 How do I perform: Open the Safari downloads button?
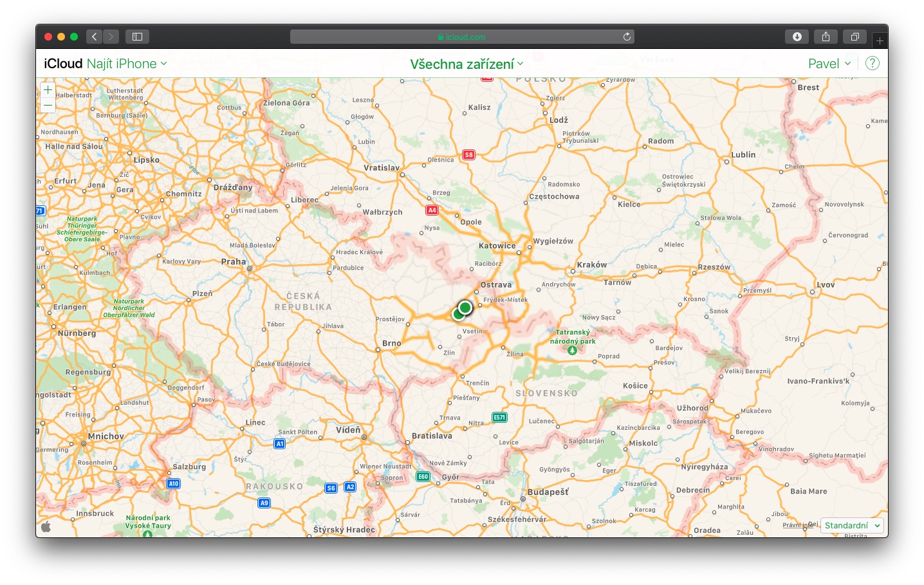coord(797,37)
